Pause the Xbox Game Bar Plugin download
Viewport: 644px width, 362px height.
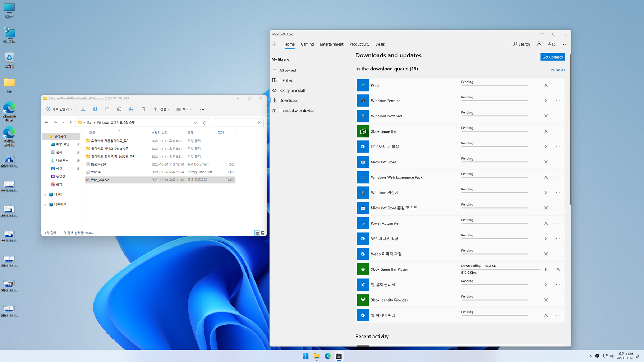click(546, 269)
